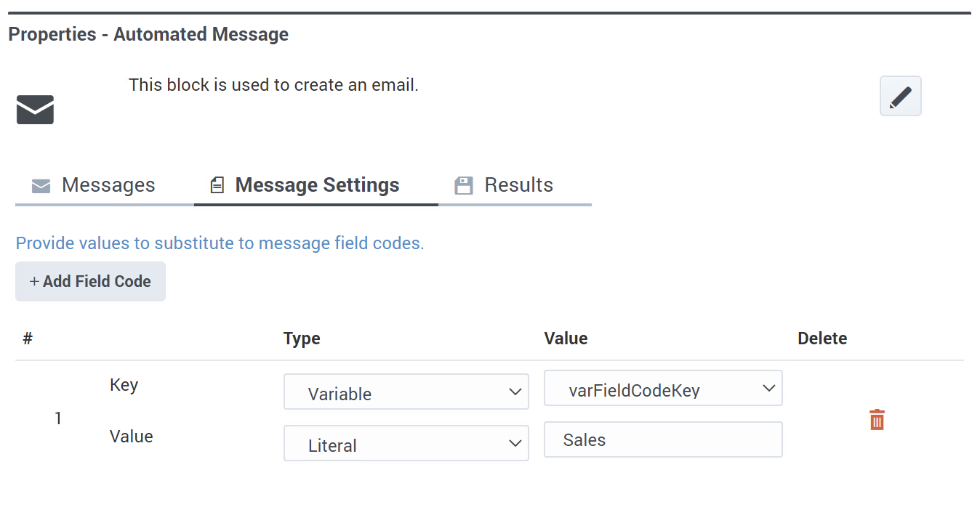Click the Results floppy disk icon
980x507 pixels.
pos(464,186)
